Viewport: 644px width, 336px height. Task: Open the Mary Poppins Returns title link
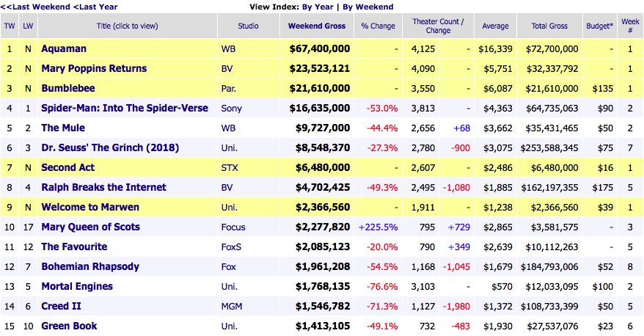[94, 69]
